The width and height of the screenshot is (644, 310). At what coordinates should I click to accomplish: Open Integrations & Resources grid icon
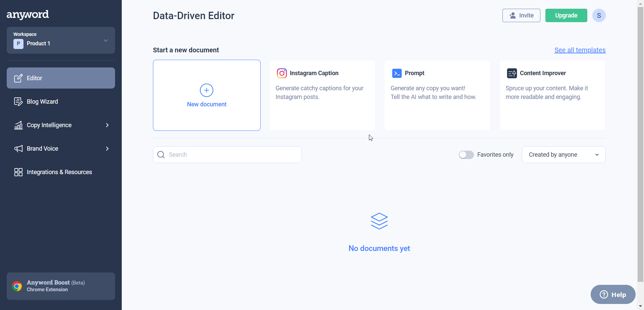coord(19,172)
